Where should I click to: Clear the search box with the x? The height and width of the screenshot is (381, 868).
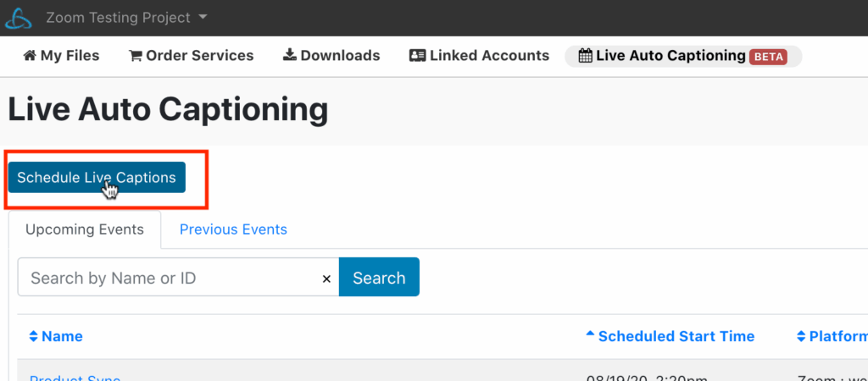[326, 279]
